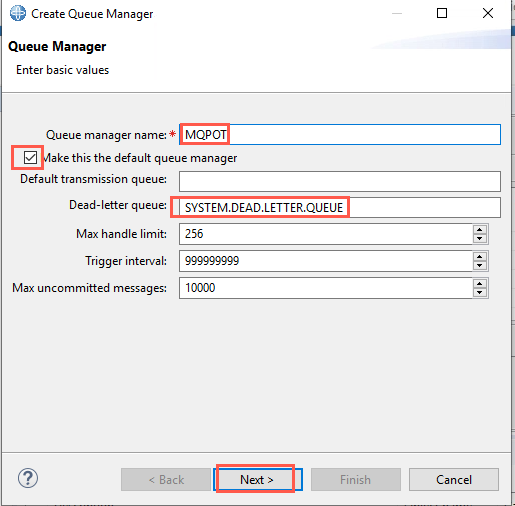Click the Next > button
The image size is (515, 506).
click(x=258, y=480)
